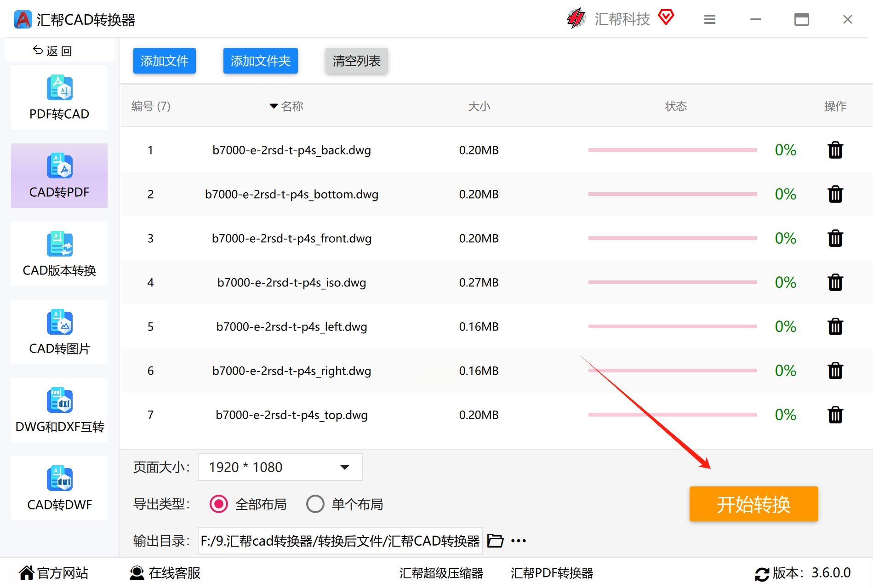Image resolution: width=873 pixels, height=588 pixels.
Task: Click the 0.27MB size cell
Action: (479, 282)
